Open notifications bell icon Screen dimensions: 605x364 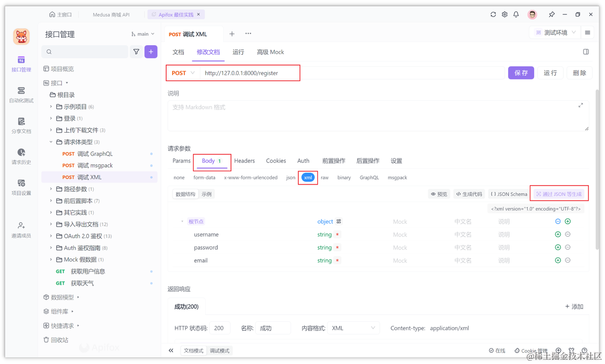[516, 15]
